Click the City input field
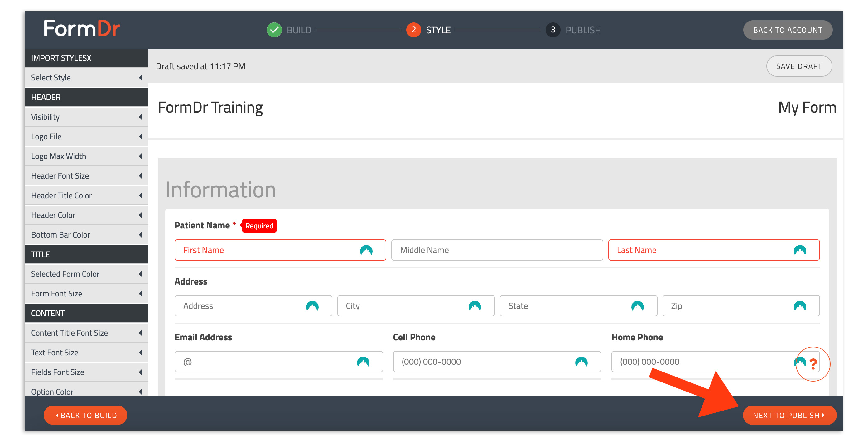This screenshot has width=868, height=442. point(416,306)
